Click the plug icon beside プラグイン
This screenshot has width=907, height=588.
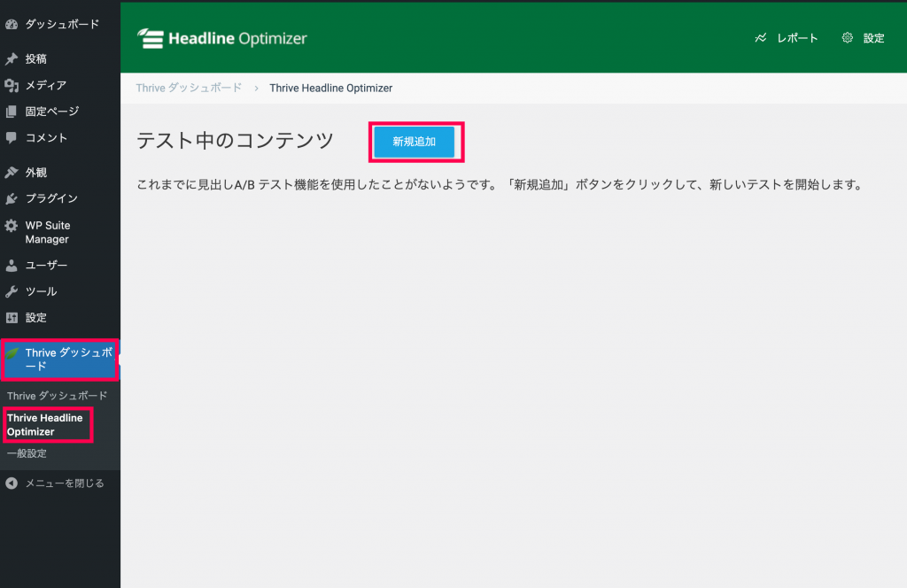click(x=12, y=199)
